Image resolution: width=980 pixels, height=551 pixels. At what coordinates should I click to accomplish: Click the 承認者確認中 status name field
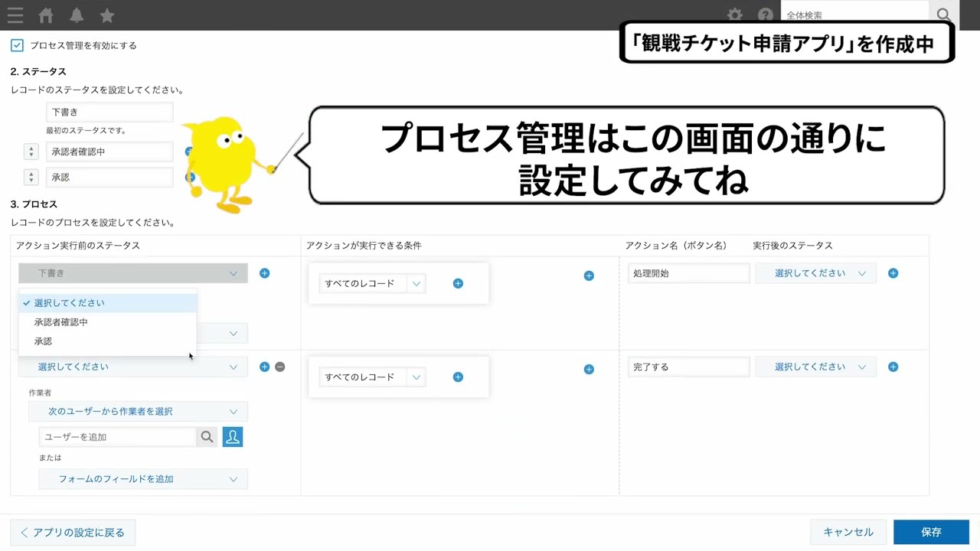[109, 152]
